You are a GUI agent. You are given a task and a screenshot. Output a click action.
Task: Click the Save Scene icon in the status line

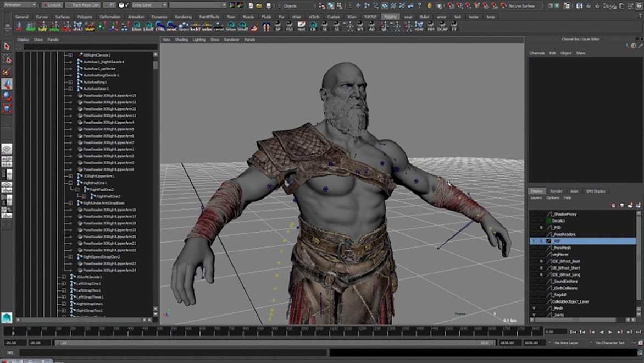268,5
